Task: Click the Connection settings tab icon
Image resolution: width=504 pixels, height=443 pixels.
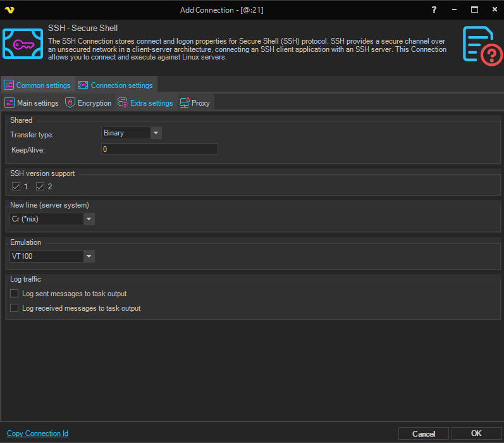Action: [x=83, y=85]
